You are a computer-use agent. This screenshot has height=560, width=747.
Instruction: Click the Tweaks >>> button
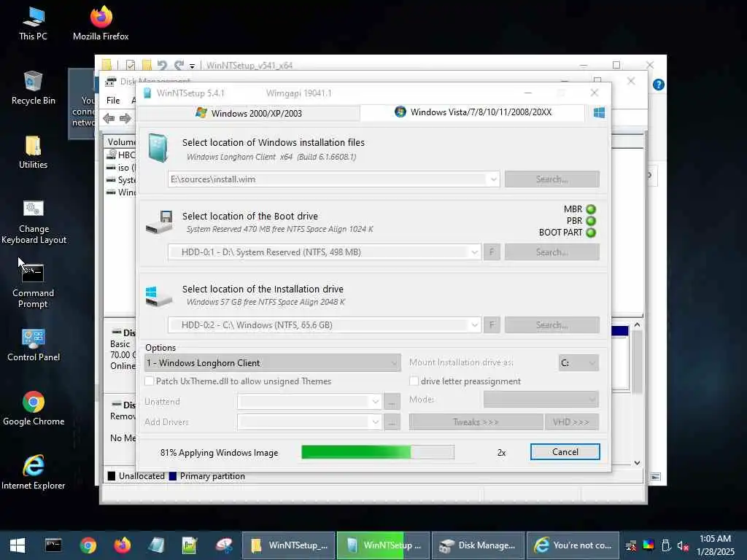coord(476,422)
